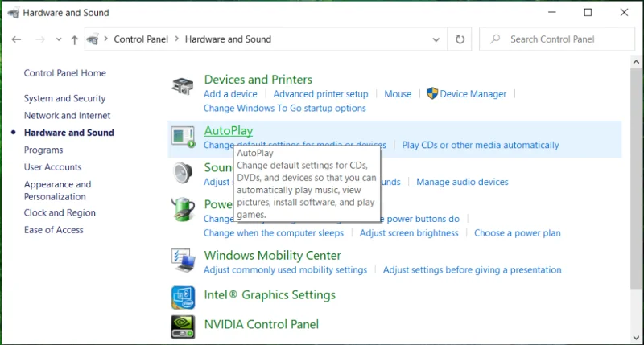Screen dimensions: 644x345
Task: Click Adjust settings before giving a presentation
Action: [473, 270]
